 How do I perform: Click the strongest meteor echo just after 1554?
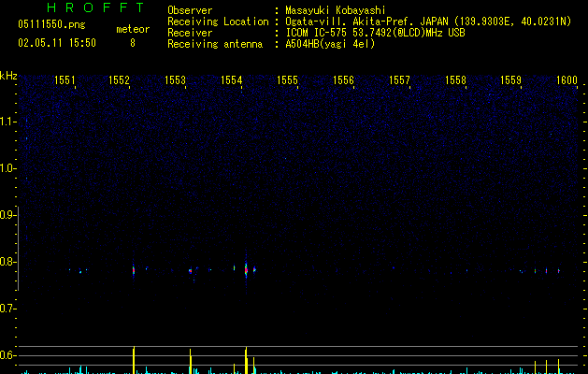coord(246,269)
